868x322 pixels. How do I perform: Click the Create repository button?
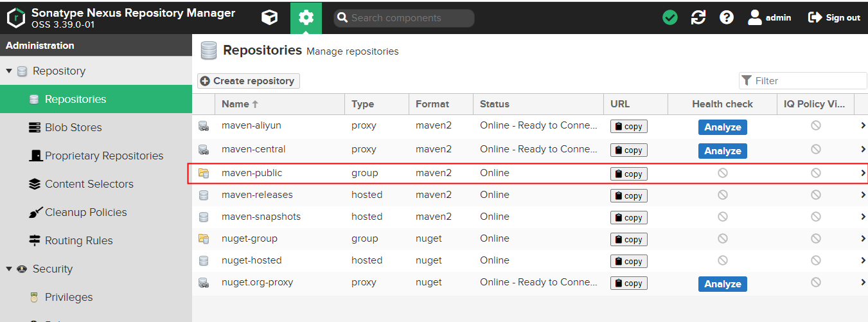[249, 81]
